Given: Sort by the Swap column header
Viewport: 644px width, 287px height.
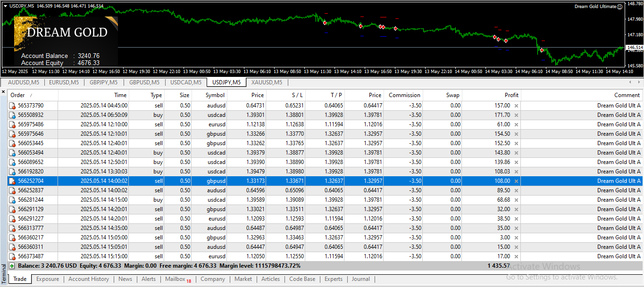Looking at the screenshot, I should click(x=442, y=95).
